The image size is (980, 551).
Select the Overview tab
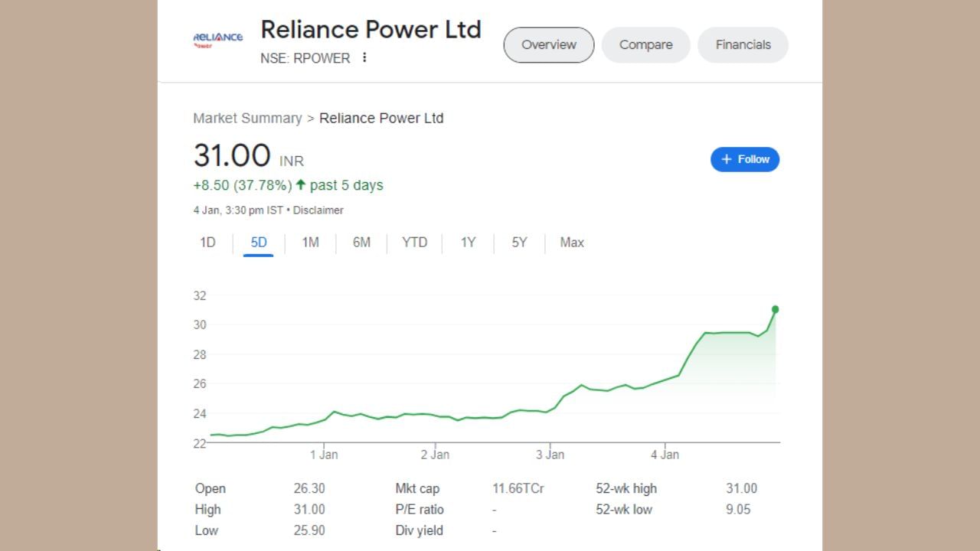point(548,44)
